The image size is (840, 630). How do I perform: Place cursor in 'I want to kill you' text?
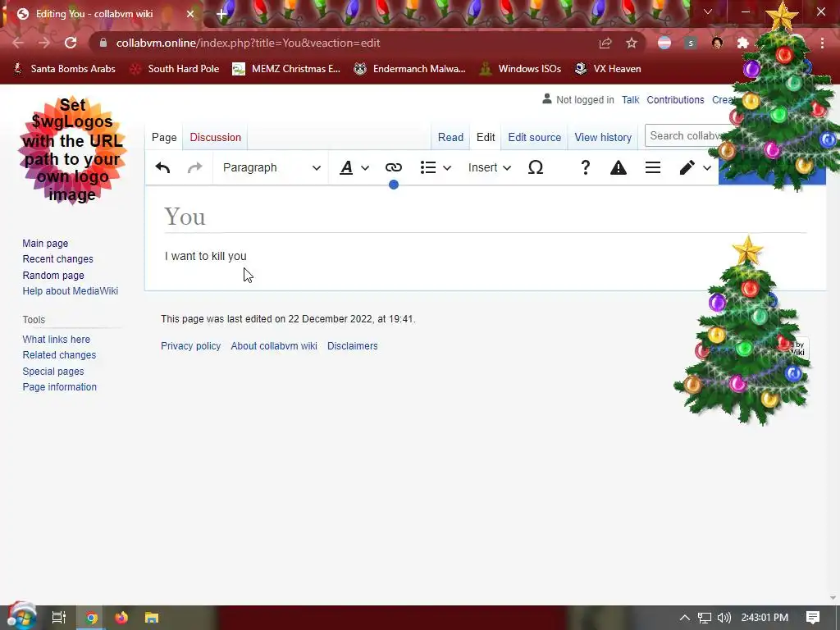[206, 256]
